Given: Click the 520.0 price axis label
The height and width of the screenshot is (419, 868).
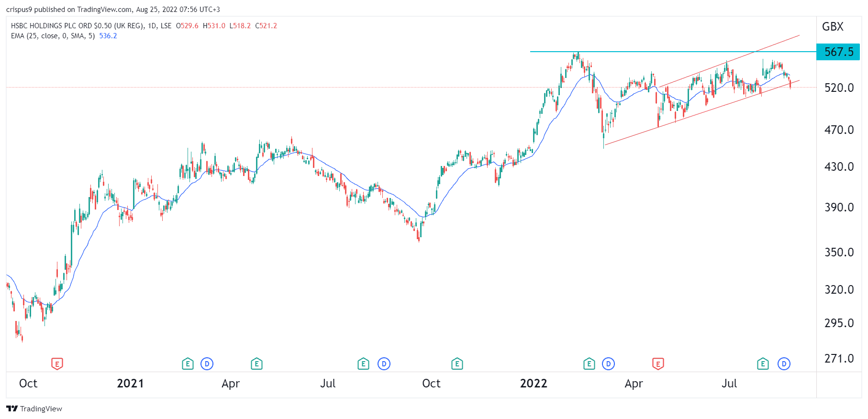Looking at the screenshot, I should pos(839,88).
